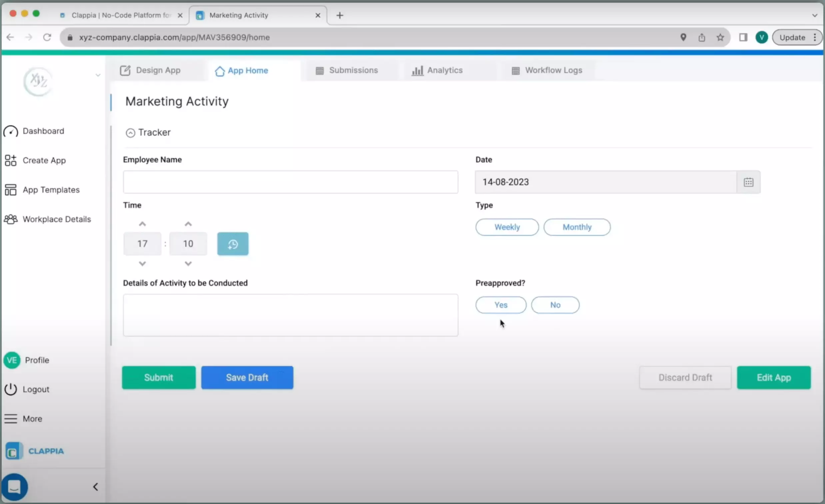Select the Weekly type option

pyautogui.click(x=507, y=227)
